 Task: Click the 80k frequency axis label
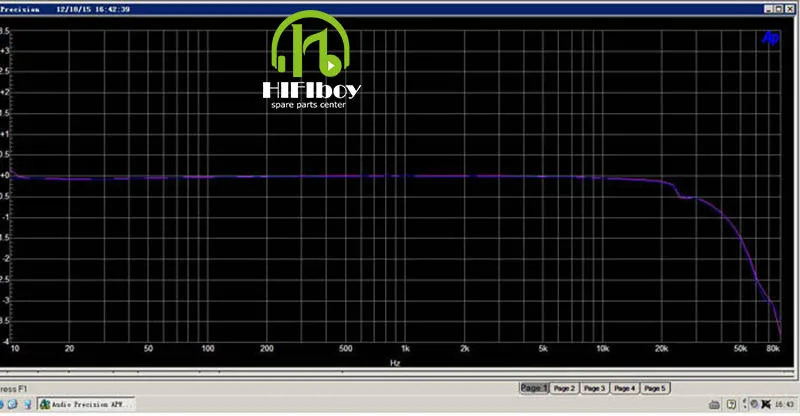[x=773, y=349]
